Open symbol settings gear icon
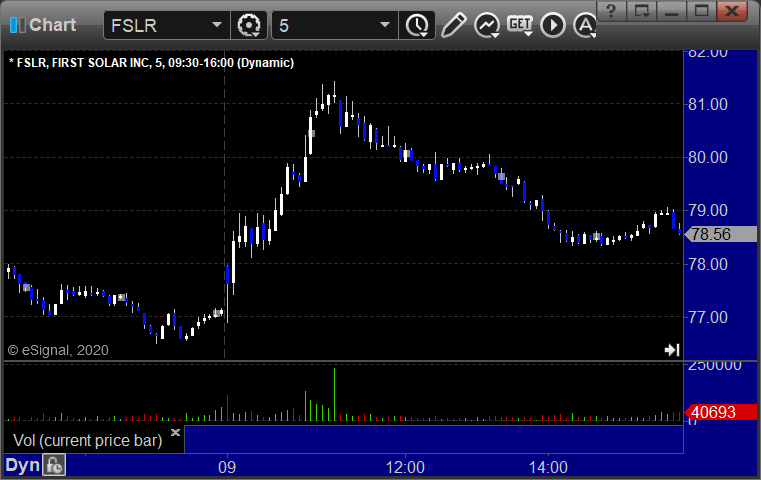This screenshot has width=761, height=480. point(249,25)
